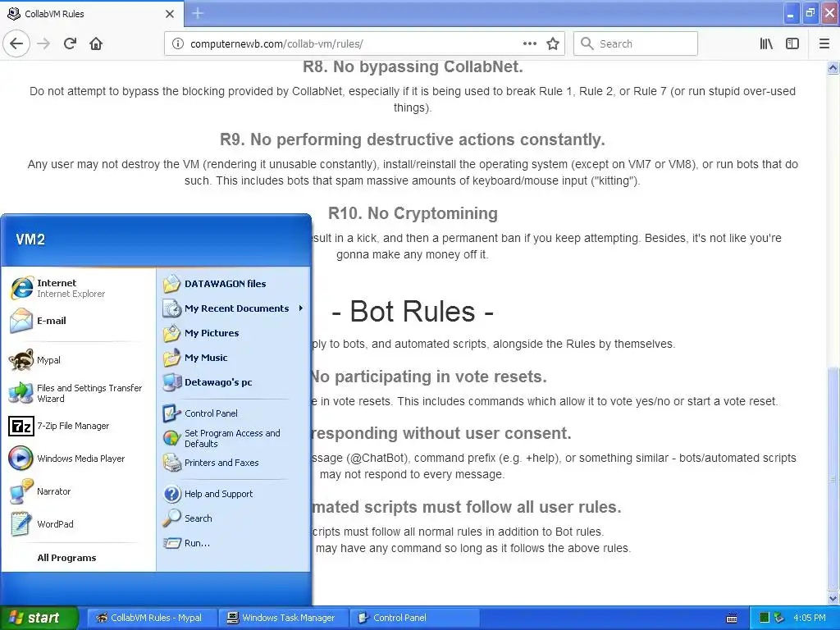Viewport: 840px width, 630px height.
Task: Switch to Control Panel taskbar button
Action: pos(414,618)
